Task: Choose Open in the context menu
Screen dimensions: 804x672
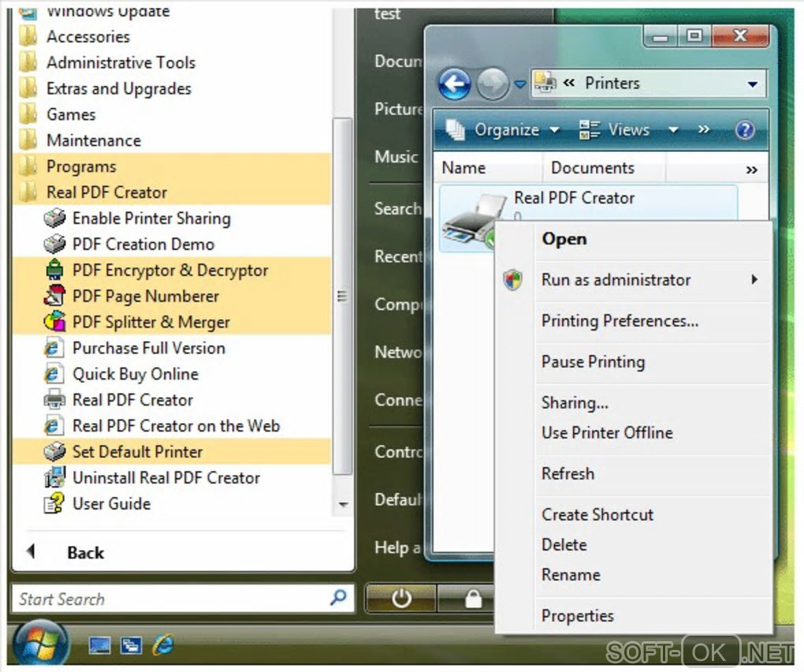Action: [x=564, y=239]
